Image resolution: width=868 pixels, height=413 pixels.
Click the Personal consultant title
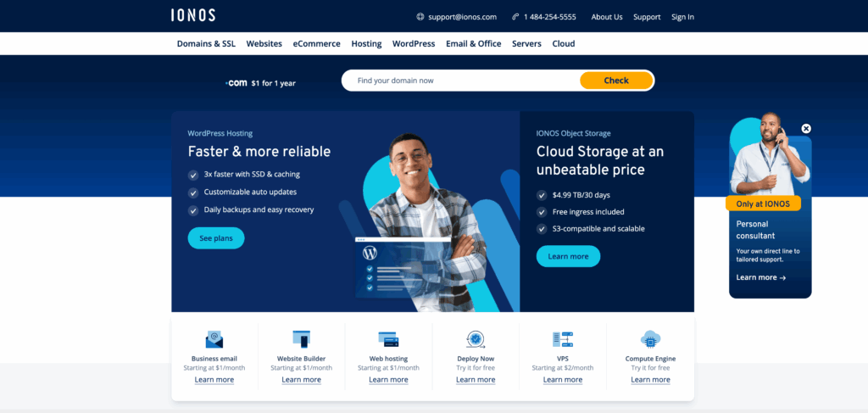[755, 230]
